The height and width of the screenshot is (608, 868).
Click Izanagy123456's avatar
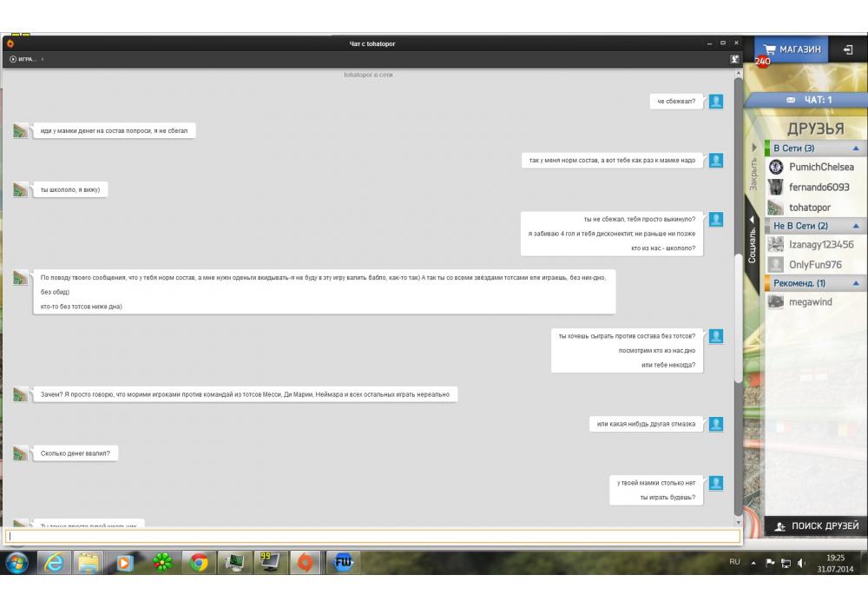[x=775, y=244]
